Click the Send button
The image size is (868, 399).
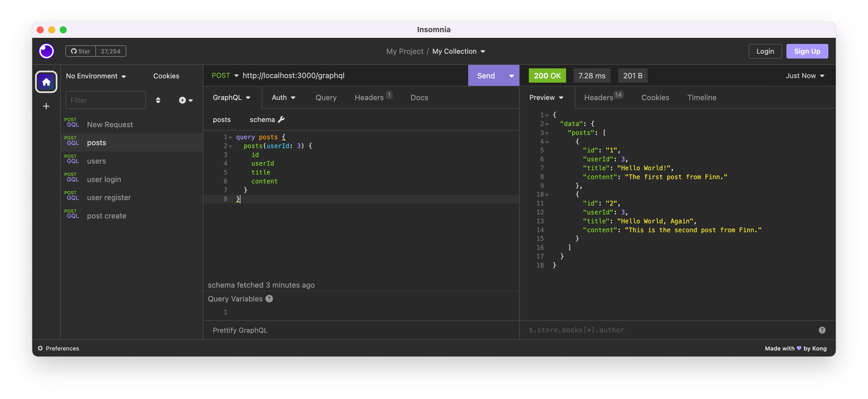486,76
